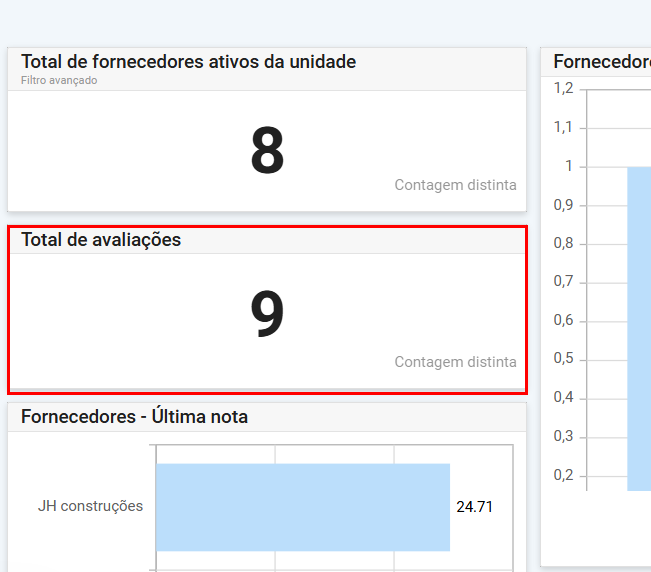Viewport: 651px width, 572px height.
Task: Click the 0,9 y-axis tick label
Action: pos(564,205)
